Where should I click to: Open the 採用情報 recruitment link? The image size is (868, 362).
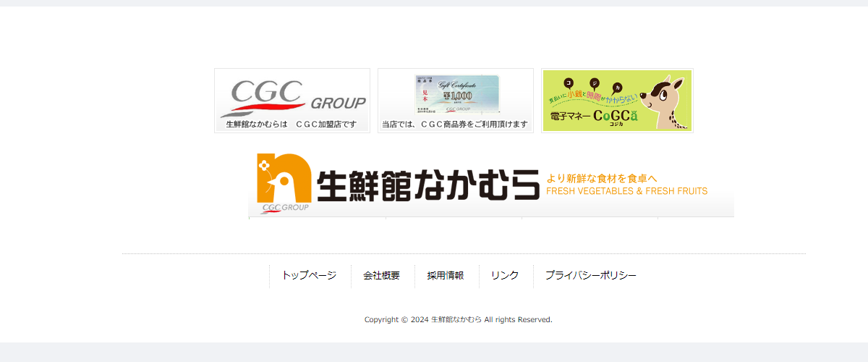[445, 276]
